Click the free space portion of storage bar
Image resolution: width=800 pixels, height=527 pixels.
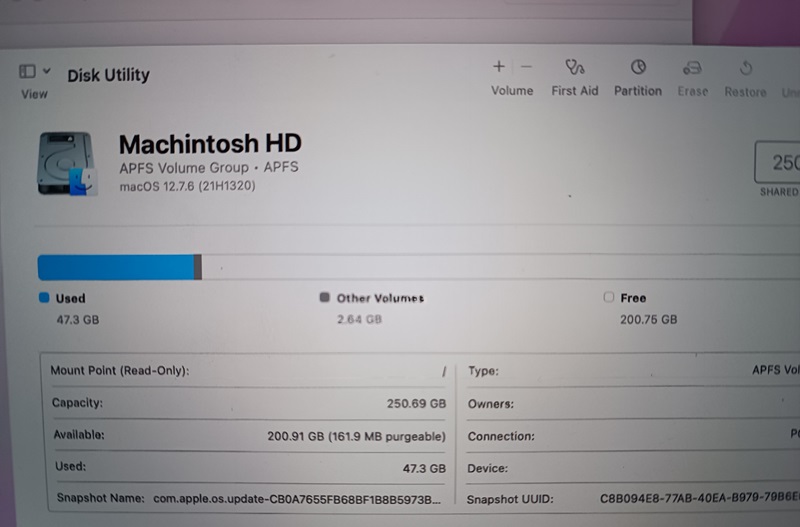(500, 267)
